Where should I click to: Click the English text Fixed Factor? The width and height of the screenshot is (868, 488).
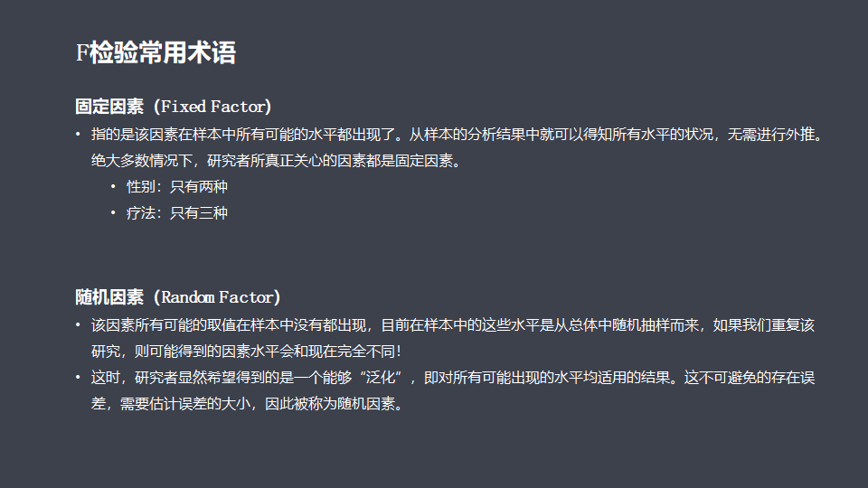coord(213,107)
